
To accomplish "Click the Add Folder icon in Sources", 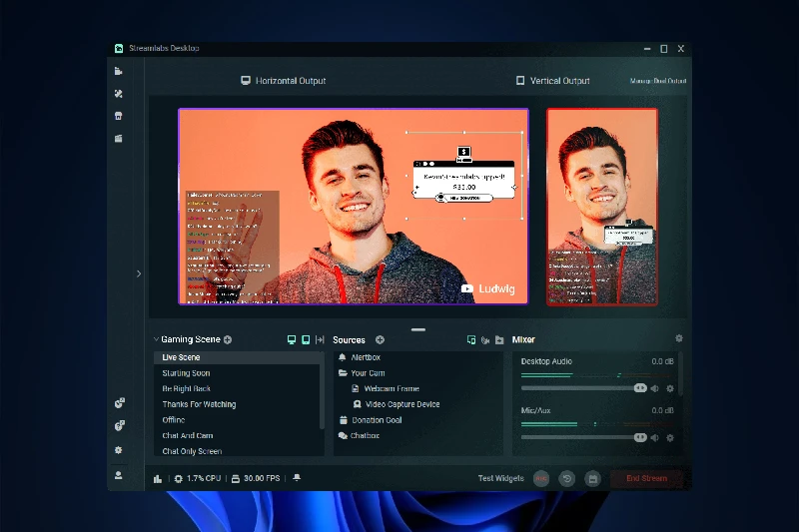I will 499,340.
